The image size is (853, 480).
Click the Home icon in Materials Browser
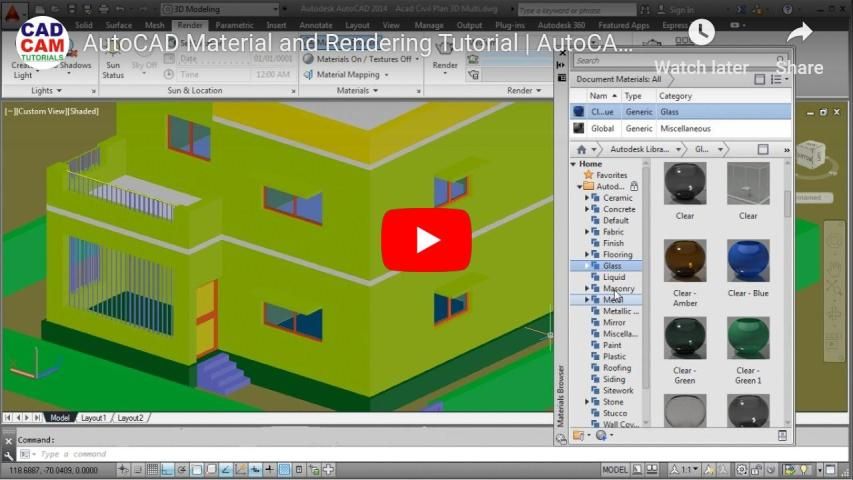[582, 149]
